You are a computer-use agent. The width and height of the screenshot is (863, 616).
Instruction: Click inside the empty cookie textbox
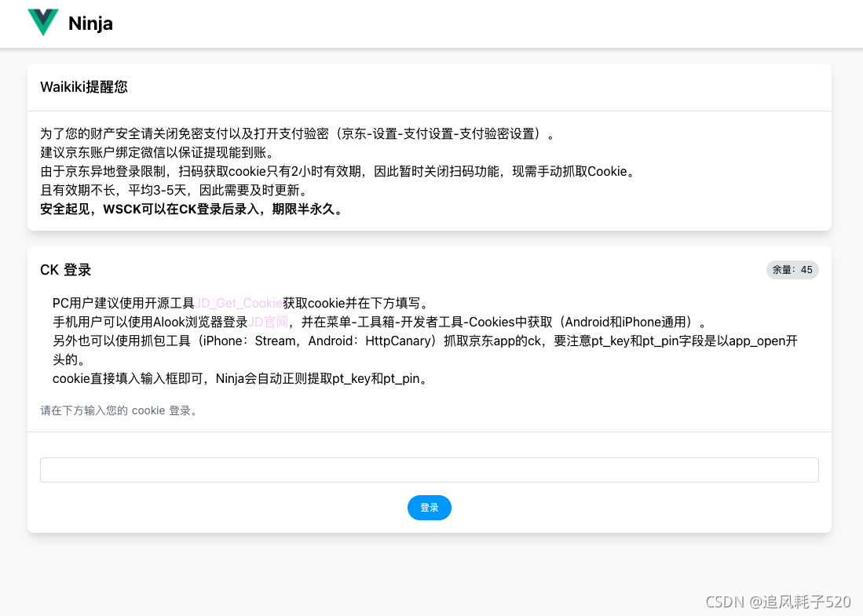[x=430, y=469]
